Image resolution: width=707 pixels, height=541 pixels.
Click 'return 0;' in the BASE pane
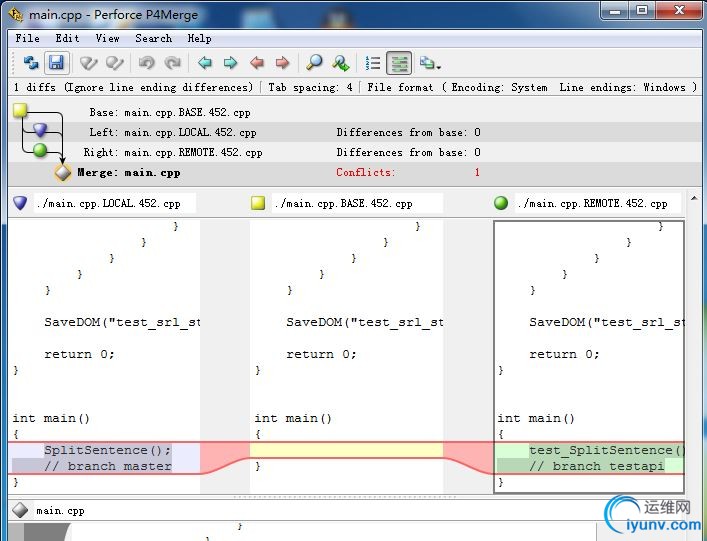(x=321, y=354)
